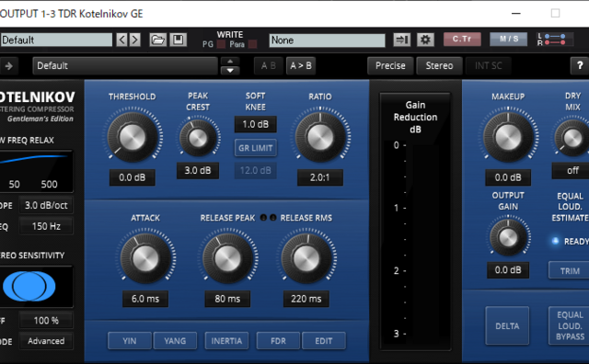Screen dimensions: 589x364
Task: Click the Peak Crest knob
Action: pyautogui.click(x=198, y=139)
